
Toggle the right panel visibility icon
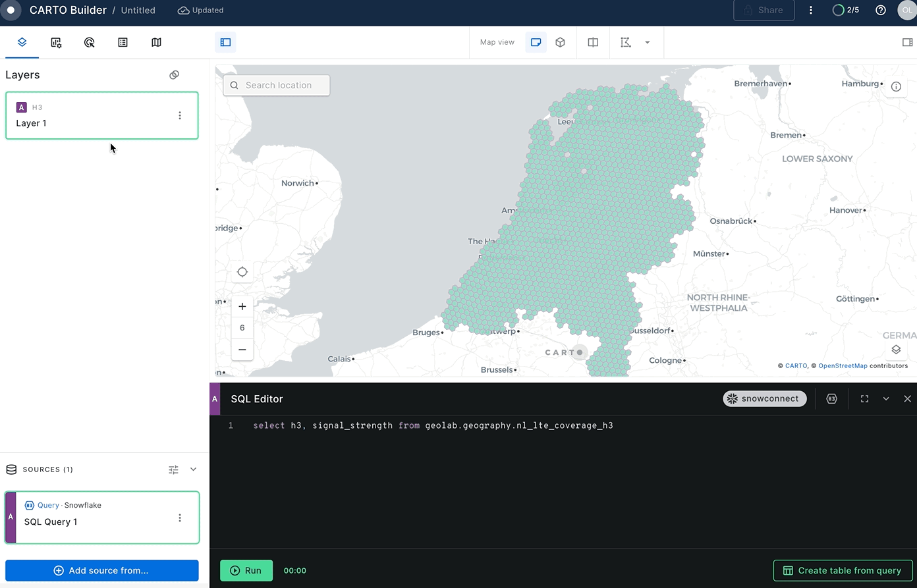907,41
